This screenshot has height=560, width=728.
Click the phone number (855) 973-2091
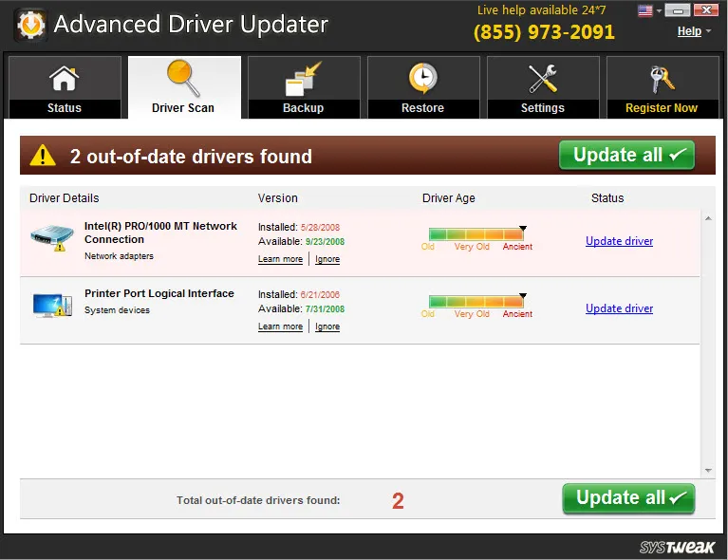[544, 32]
